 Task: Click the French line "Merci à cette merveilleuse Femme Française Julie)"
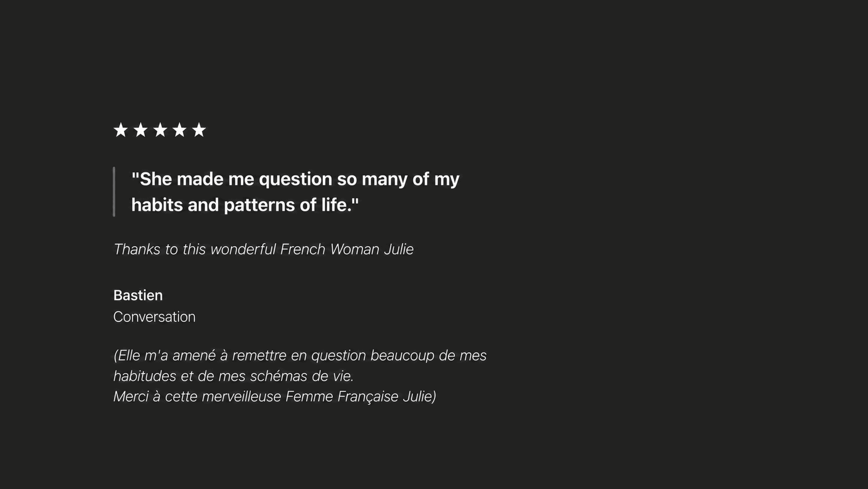click(275, 397)
